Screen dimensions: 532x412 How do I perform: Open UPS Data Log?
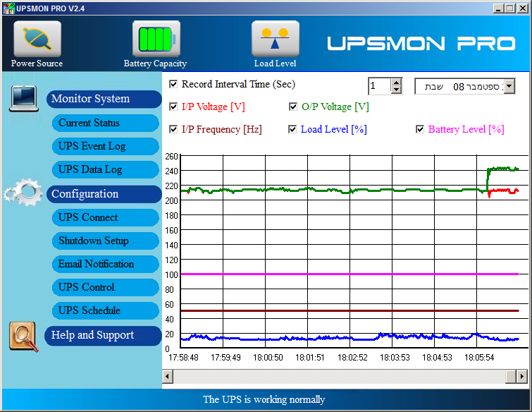point(105,169)
